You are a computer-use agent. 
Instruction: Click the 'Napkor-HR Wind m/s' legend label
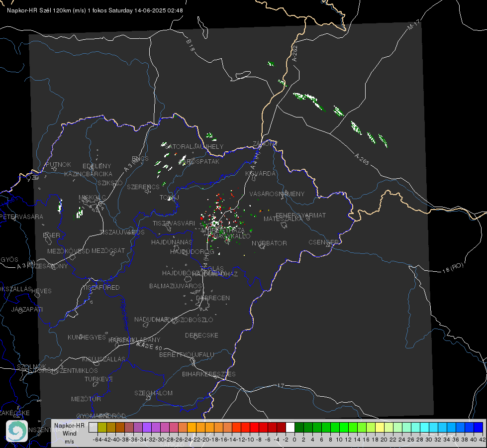(x=69, y=434)
